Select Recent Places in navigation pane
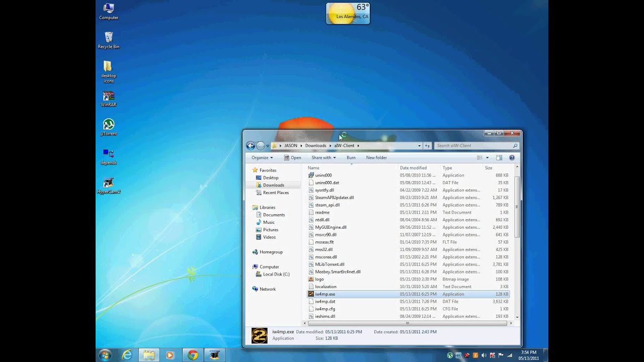Viewport: 644px width, 362px height. [276, 193]
